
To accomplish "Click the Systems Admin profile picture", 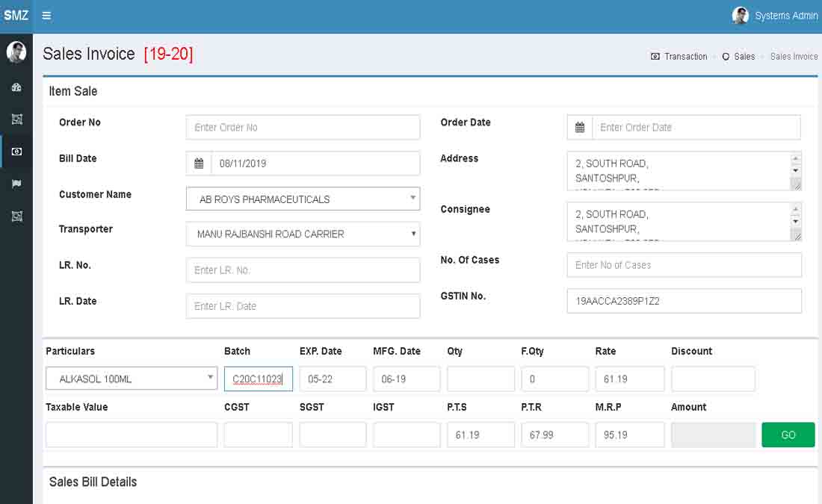I will point(740,15).
